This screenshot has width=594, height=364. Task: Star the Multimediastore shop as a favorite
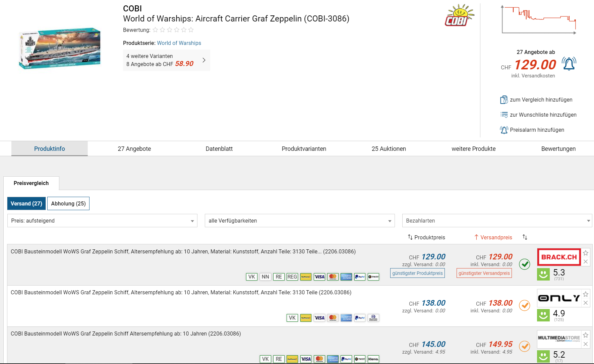click(586, 335)
